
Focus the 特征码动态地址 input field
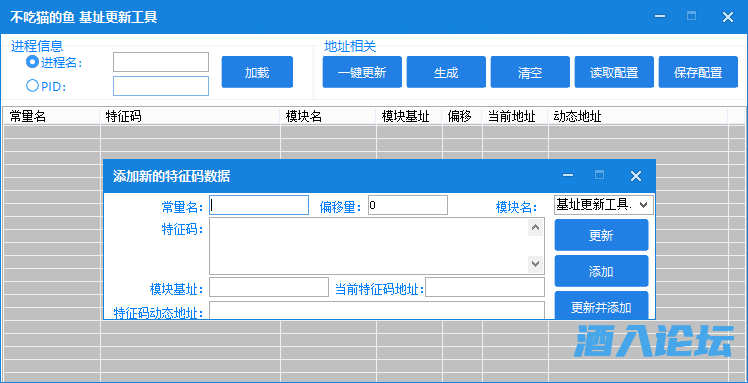coord(377,310)
